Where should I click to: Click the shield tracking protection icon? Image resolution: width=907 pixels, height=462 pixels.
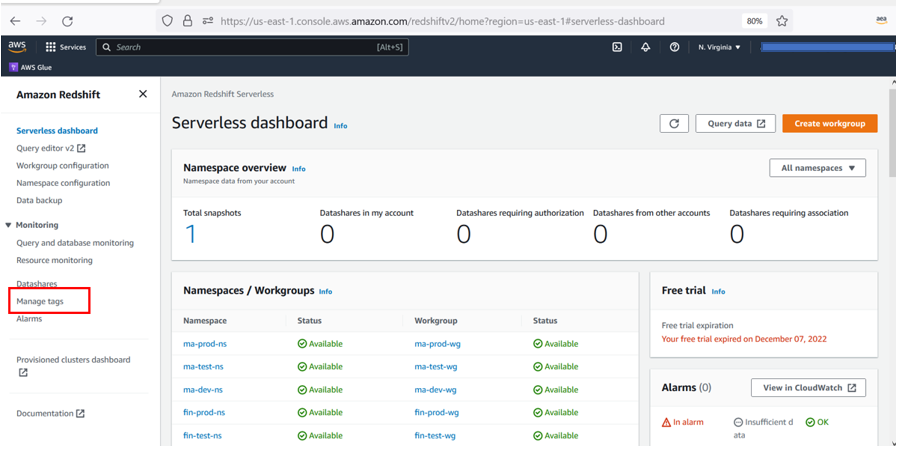(x=167, y=21)
